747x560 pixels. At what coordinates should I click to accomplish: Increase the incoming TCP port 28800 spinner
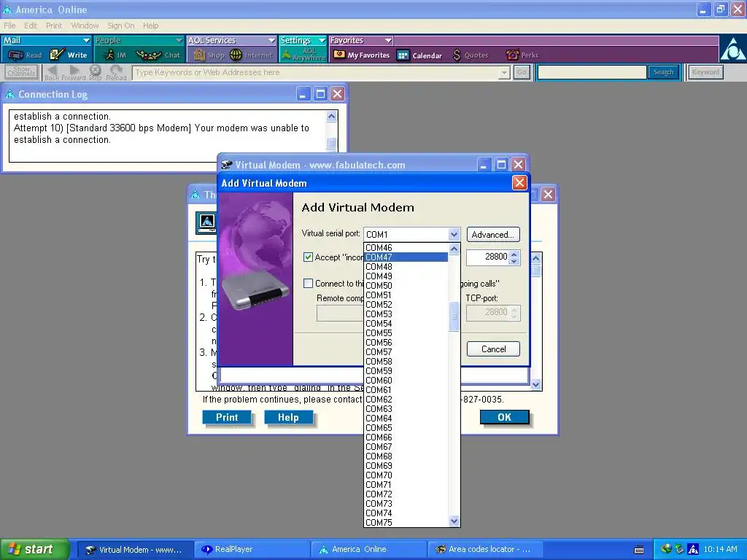(x=514, y=254)
